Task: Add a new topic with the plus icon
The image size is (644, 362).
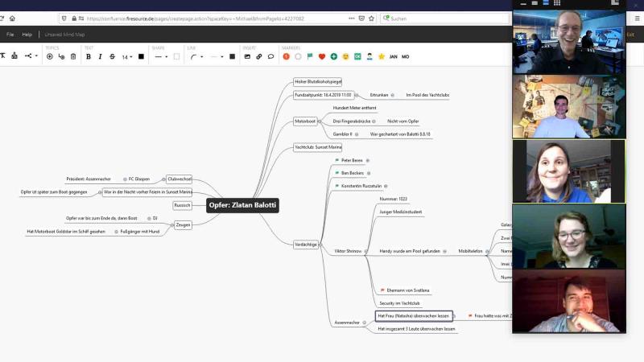Action: tap(50, 56)
